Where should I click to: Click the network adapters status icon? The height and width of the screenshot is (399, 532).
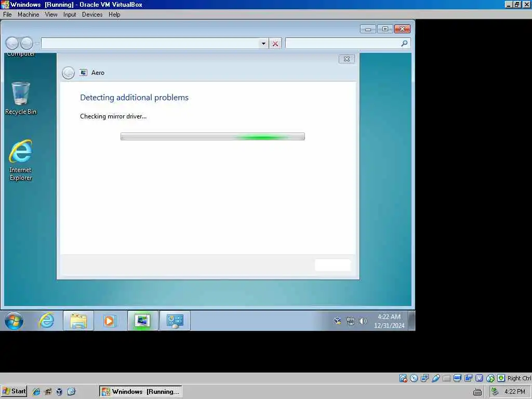424,378
